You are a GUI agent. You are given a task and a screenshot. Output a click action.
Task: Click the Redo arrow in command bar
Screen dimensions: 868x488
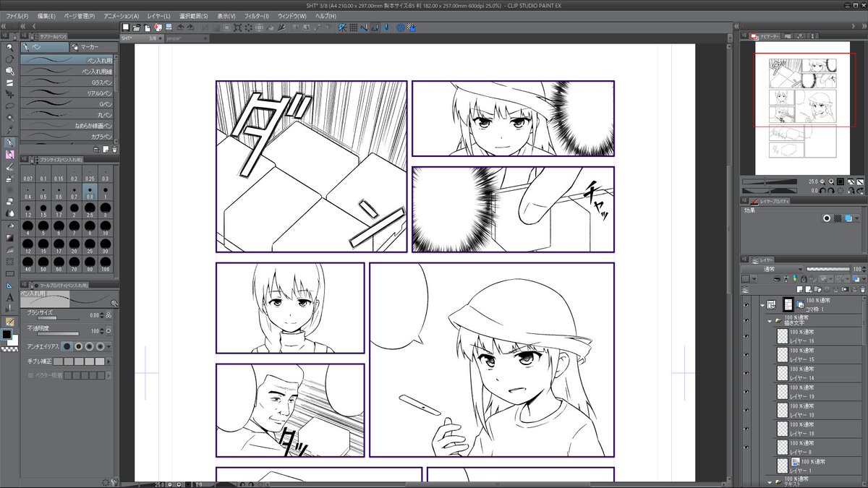191,27
